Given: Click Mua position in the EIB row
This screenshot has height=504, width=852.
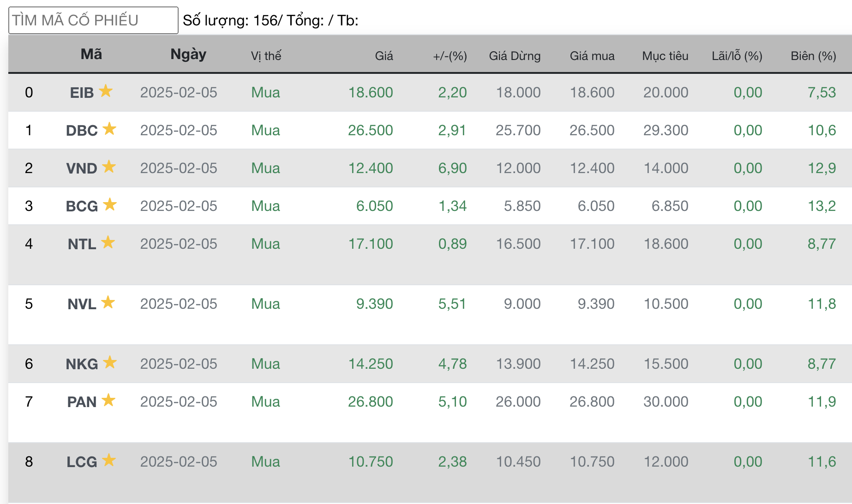Looking at the screenshot, I should tap(265, 92).
